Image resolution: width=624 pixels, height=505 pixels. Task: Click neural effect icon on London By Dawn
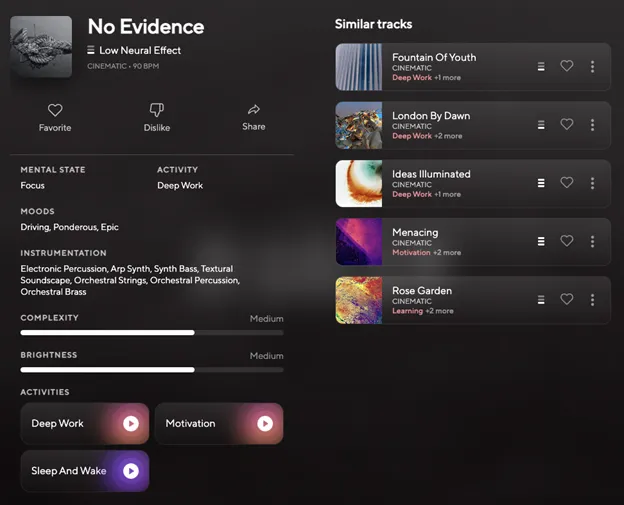pos(541,125)
